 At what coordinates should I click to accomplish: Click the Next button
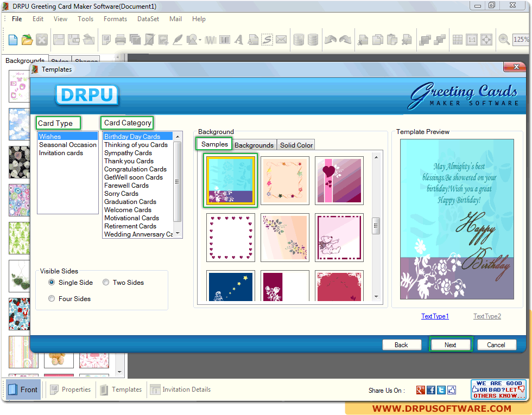pyautogui.click(x=450, y=345)
